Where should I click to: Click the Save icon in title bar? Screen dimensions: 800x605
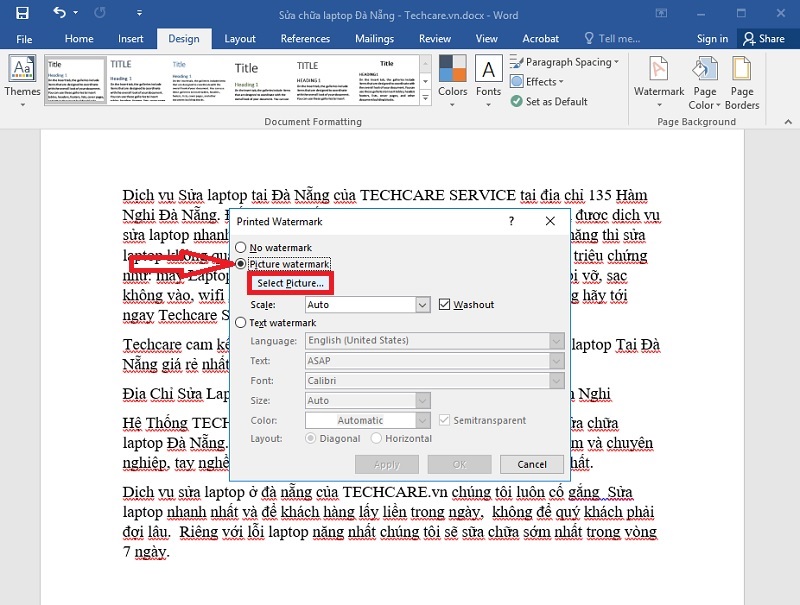coord(22,13)
